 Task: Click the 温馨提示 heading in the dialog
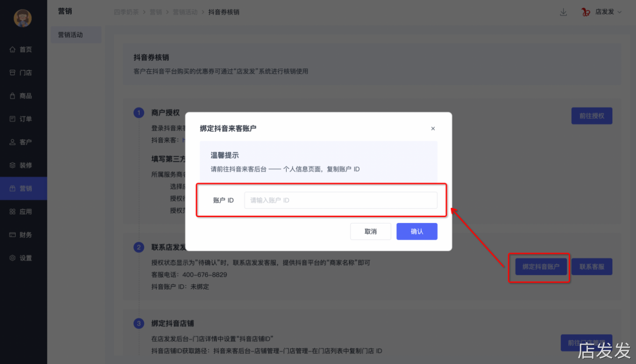[224, 155]
